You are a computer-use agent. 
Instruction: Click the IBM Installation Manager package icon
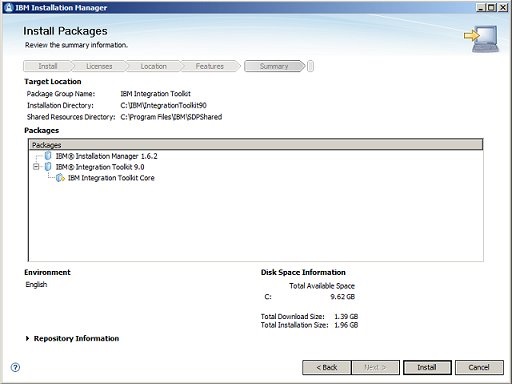point(48,156)
